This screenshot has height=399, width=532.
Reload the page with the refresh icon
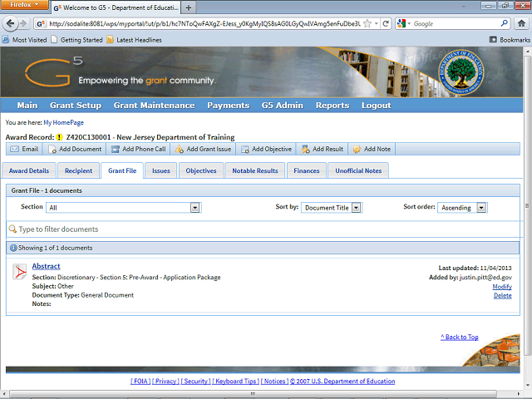pos(386,23)
